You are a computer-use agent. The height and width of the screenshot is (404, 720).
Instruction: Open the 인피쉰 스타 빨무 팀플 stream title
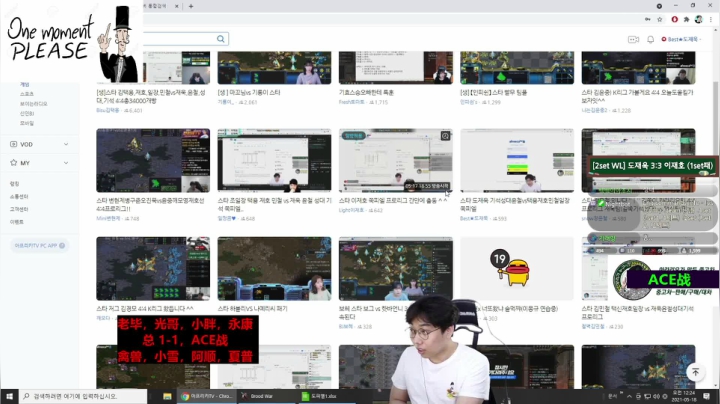[494, 92]
